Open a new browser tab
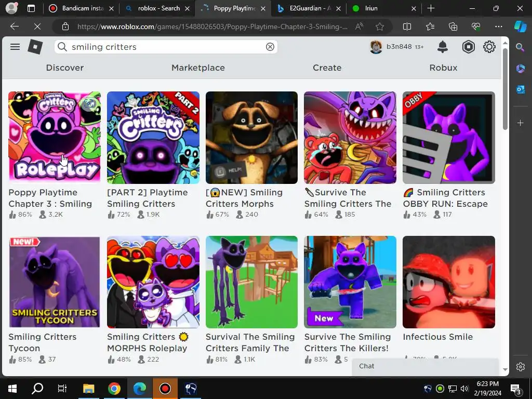The image size is (532, 399). 431,8
